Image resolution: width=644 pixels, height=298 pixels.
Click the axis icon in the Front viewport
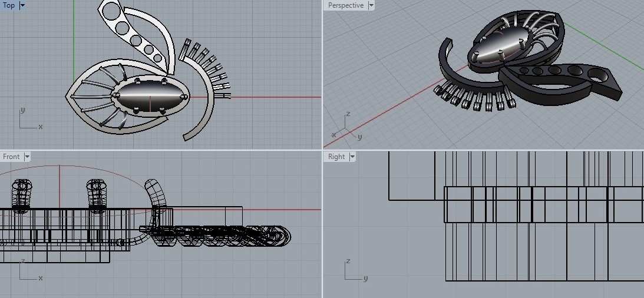[30, 270]
